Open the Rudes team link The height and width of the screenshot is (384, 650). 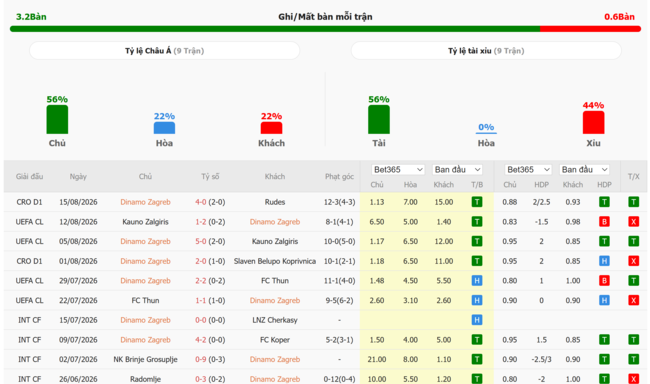(x=275, y=202)
